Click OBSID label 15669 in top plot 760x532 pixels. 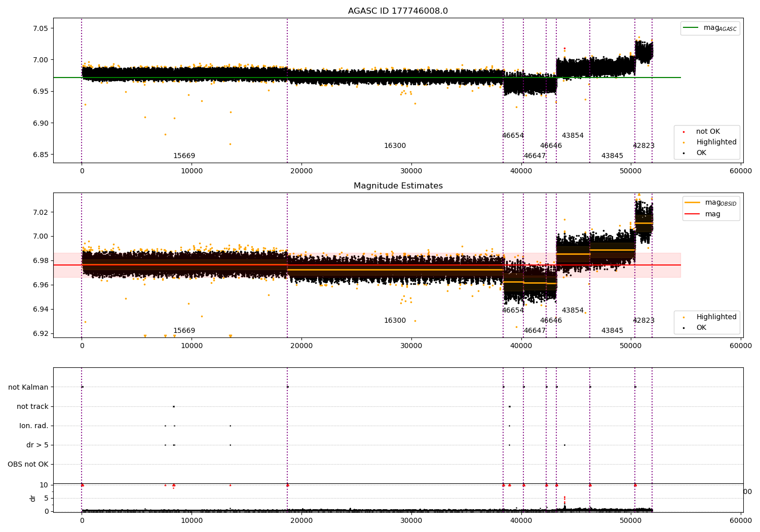pyautogui.click(x=184, y=156)
